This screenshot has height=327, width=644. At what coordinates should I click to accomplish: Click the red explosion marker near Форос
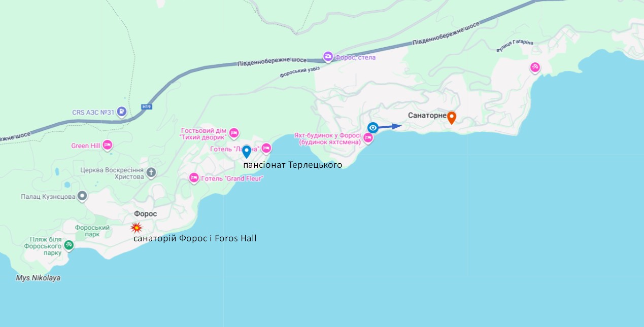[136, 228]
